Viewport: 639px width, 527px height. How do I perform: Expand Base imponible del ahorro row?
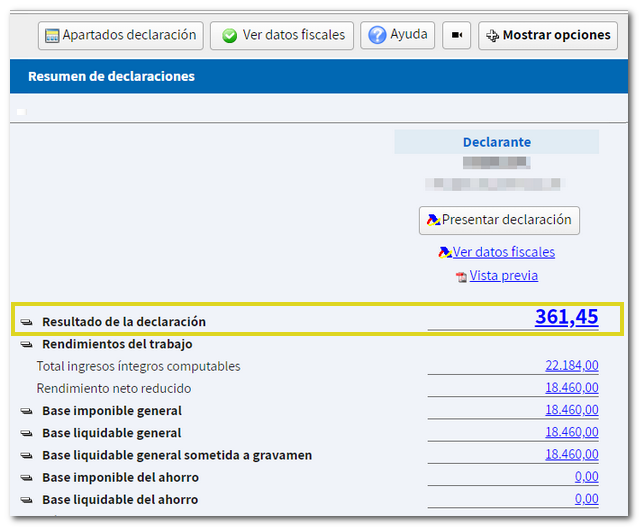(x=26, y=478)
